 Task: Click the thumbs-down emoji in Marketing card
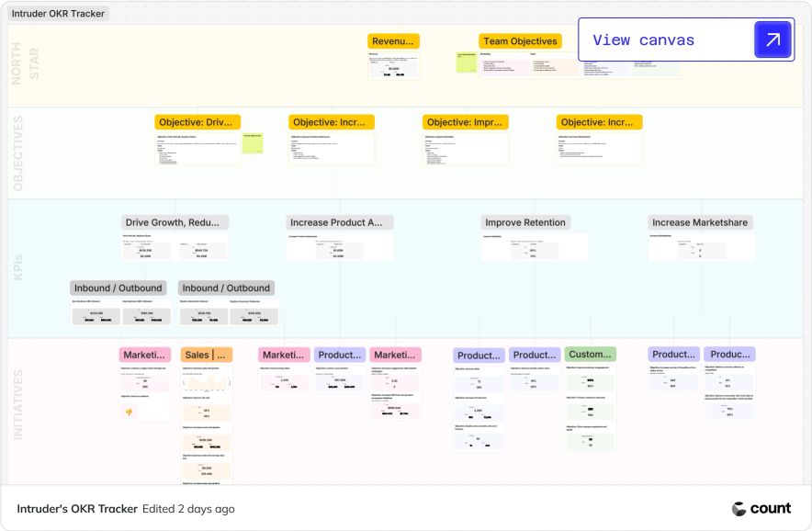129,412
